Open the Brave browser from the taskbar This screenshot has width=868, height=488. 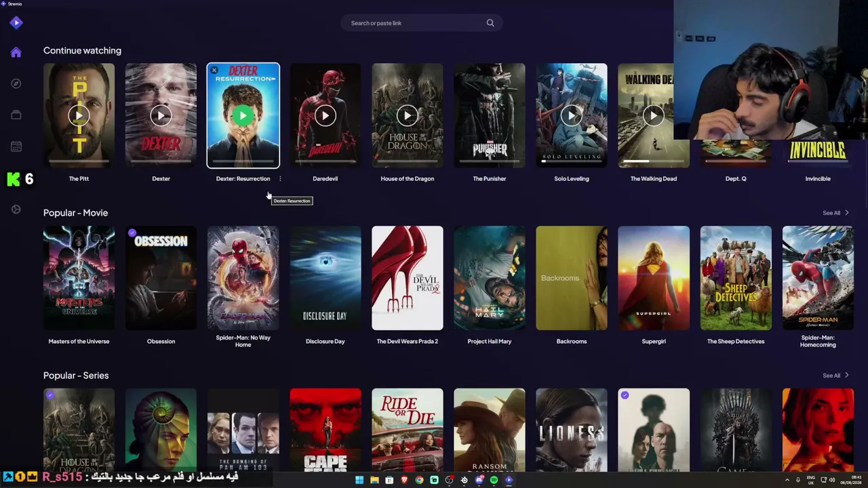[x=404, y=480]
